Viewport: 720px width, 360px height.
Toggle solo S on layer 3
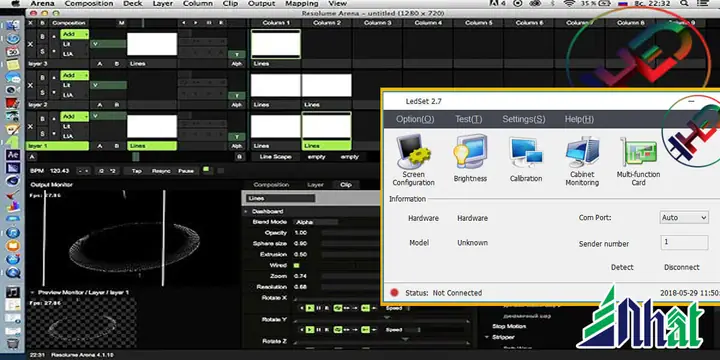tap(42, 52)
